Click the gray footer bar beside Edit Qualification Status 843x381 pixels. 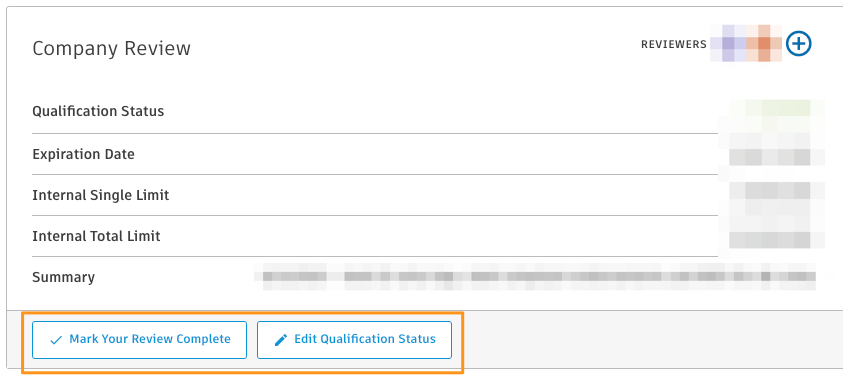(645, 340)
